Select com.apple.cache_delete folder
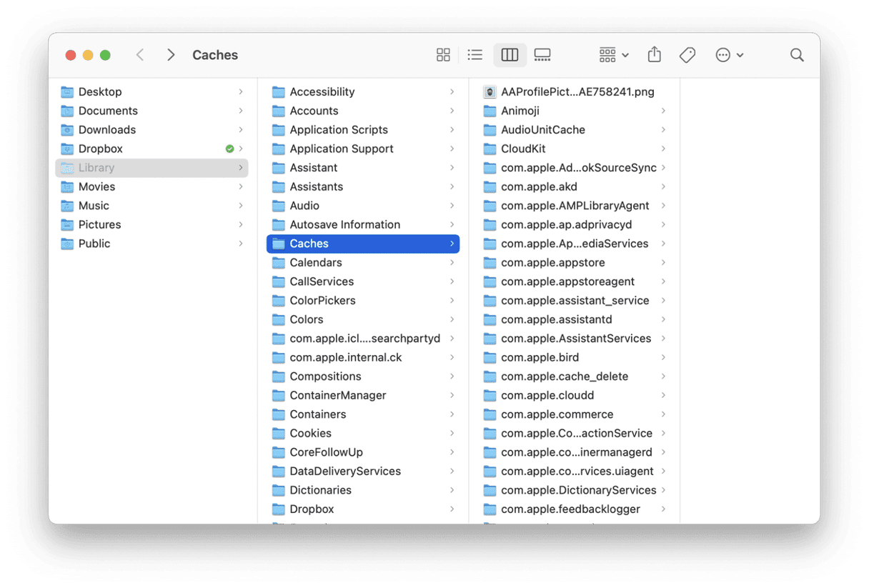The width and height of the screenshot is (869, 588). tap(575, 376)
